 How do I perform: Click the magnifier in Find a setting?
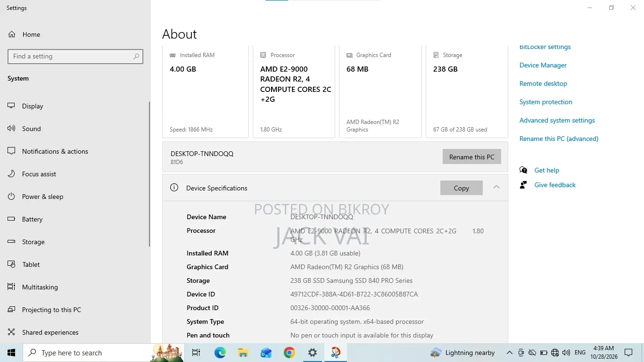[136, 57]
